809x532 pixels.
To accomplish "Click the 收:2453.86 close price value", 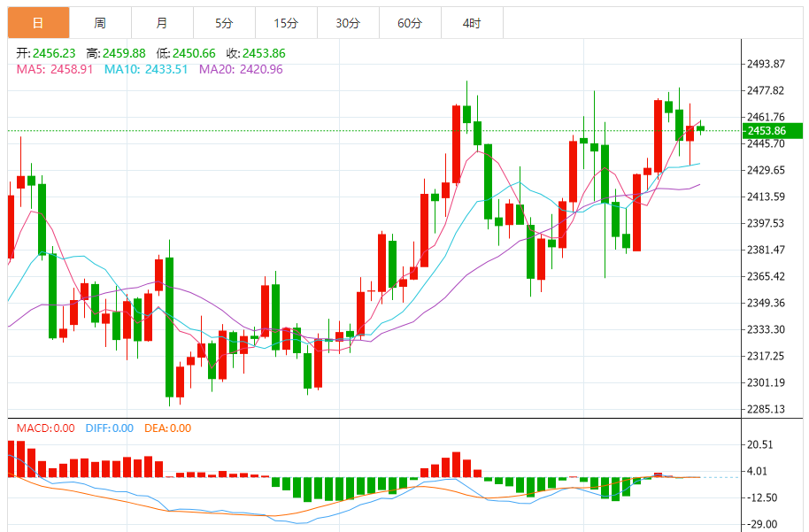I will point(256,53).
